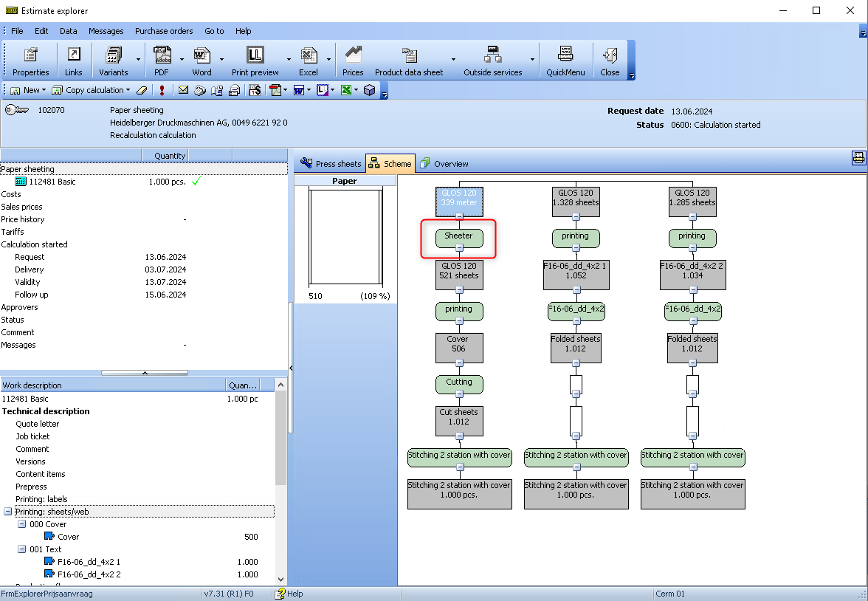Click the New calculation button

pyautogui.click(x=25, y=90)
